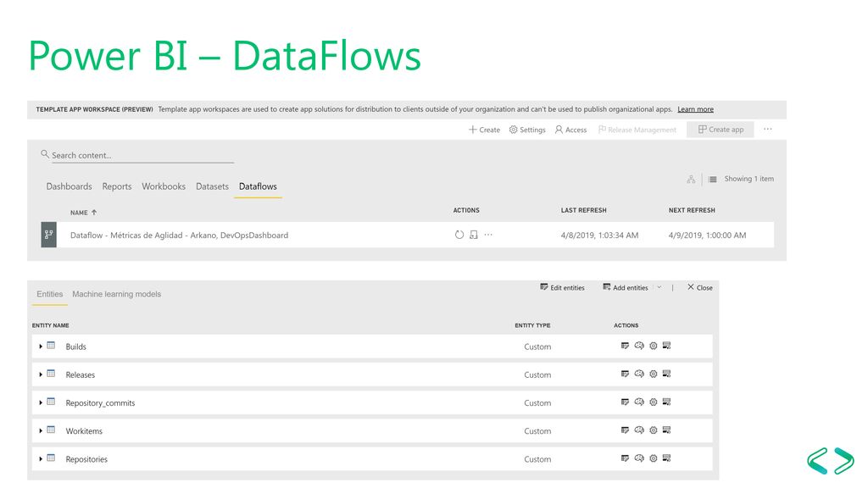Open incremental refresh for the Workitems entity

coord(667,430)
